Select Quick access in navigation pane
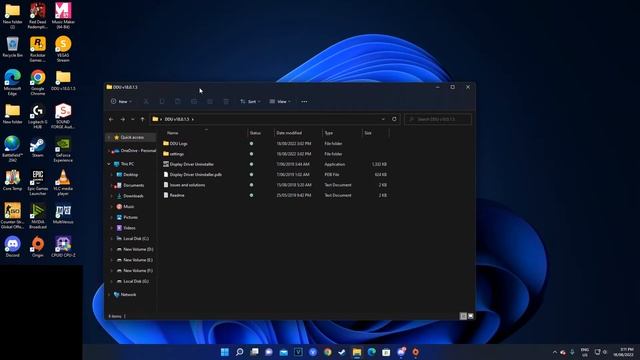The height and width of the screenshot is (360, 640). tap(131, 138)
